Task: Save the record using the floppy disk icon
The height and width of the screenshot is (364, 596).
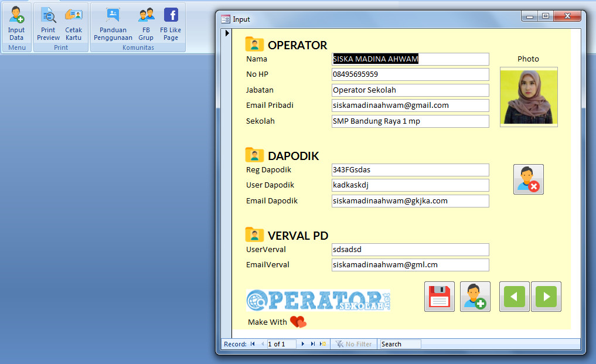Action: pyautogui.click(x=439, y=296)
